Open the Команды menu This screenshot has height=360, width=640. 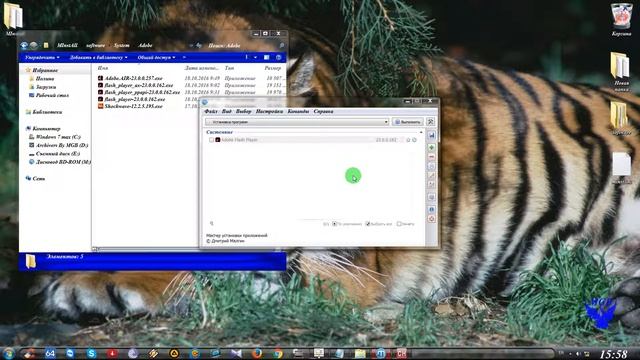298,111
